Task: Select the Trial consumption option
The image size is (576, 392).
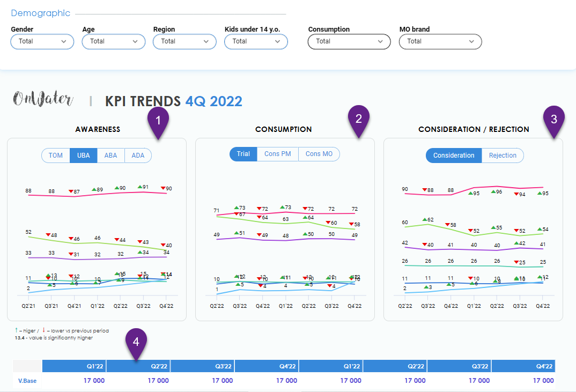Action: point(243,154)
